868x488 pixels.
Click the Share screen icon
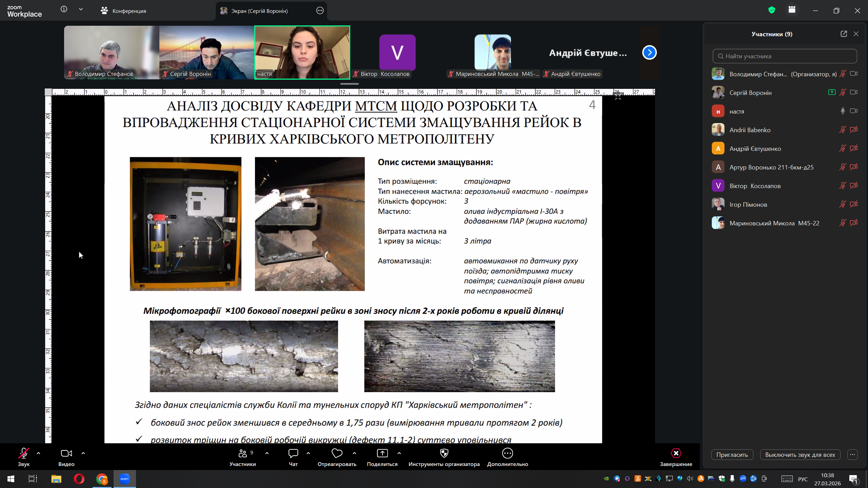[x=382, y=453]
